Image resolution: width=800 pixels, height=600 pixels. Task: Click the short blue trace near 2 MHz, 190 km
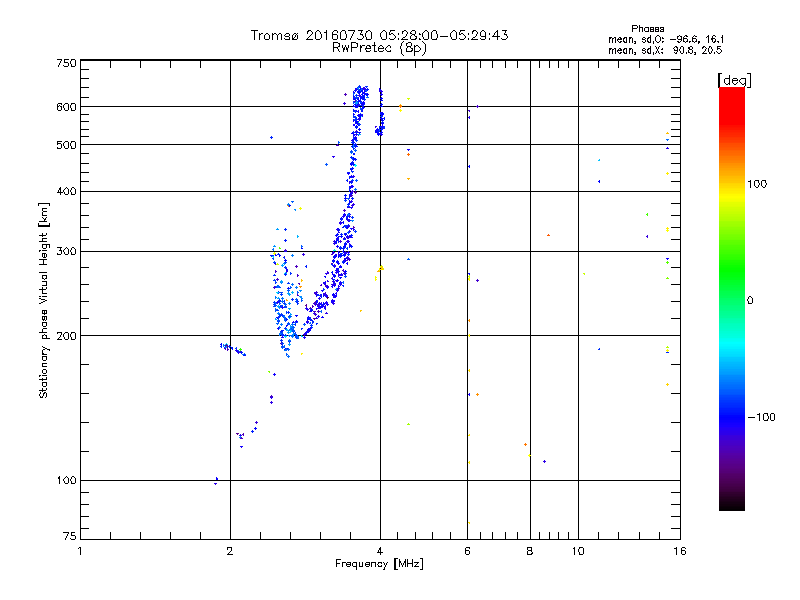coord(233,349)
